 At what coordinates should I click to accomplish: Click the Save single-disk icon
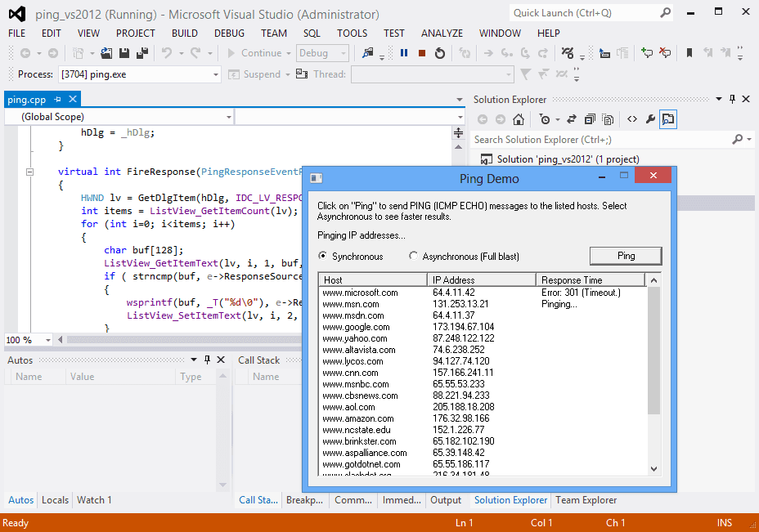coord(124,53)
